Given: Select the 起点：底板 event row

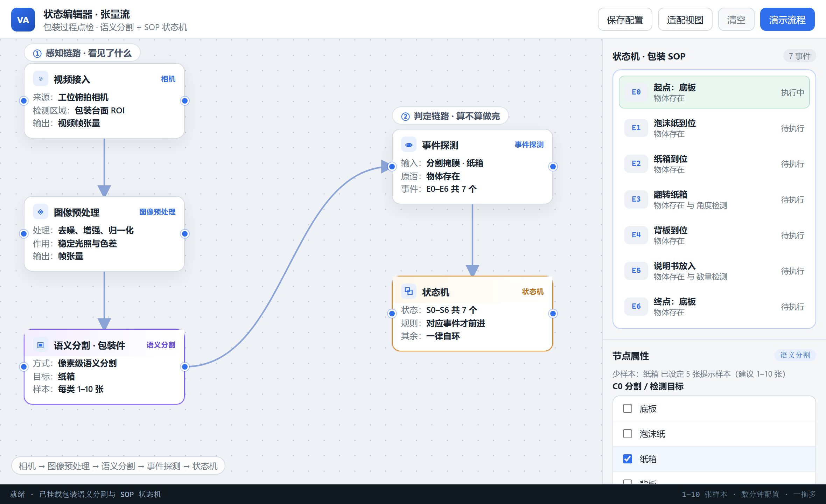Looking at the screenshot, I should (714, 92).
